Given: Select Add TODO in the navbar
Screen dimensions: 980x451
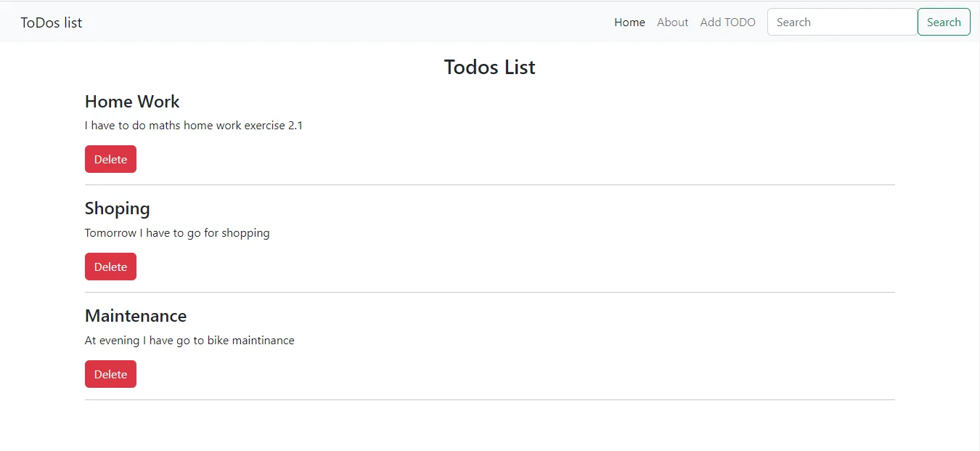Looking at the screenshot, I should click(727, 23).
